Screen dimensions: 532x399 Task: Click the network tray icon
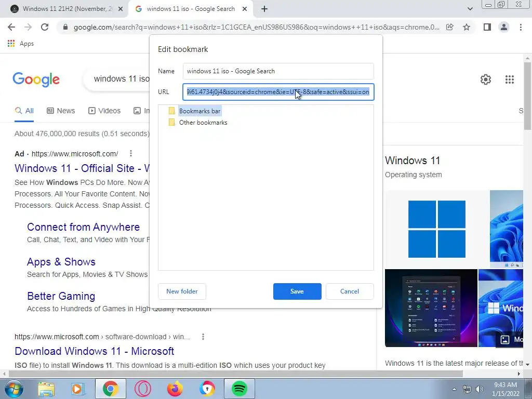click(x=467, y=389)
